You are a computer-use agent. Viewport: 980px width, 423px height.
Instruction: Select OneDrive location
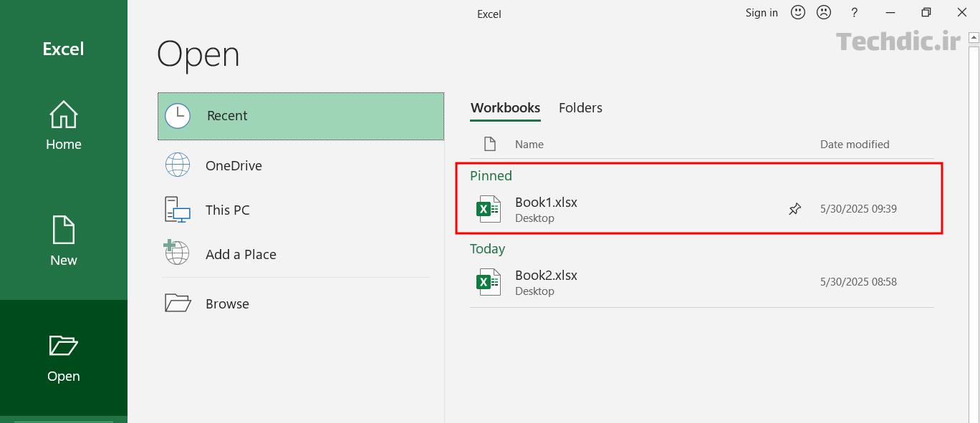tap(301, 165)
